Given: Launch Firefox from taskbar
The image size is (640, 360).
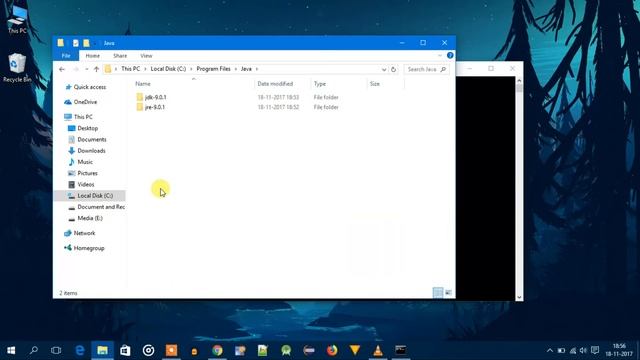Looking at the screenshot, I should point(332,350).
